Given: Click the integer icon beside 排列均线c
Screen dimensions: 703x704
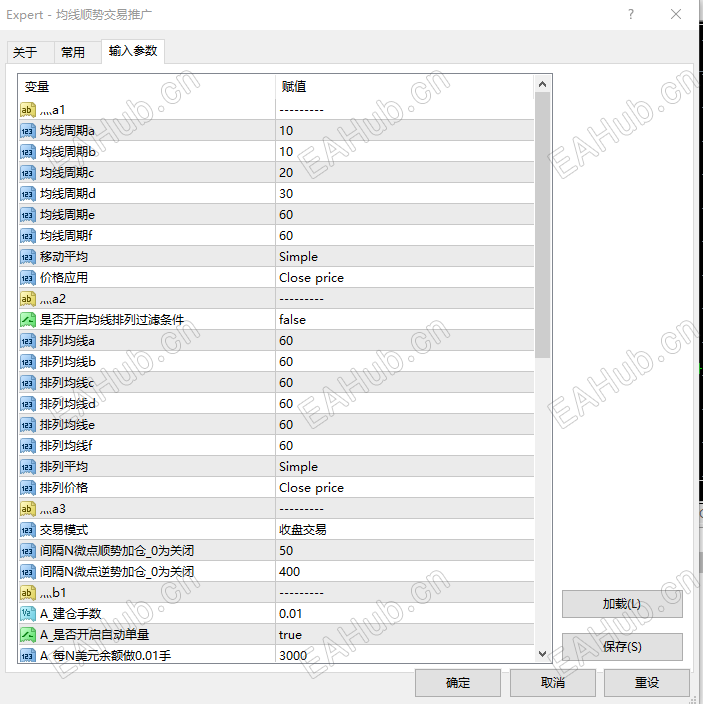Looking at the screenshot, I should coord(27,383).
